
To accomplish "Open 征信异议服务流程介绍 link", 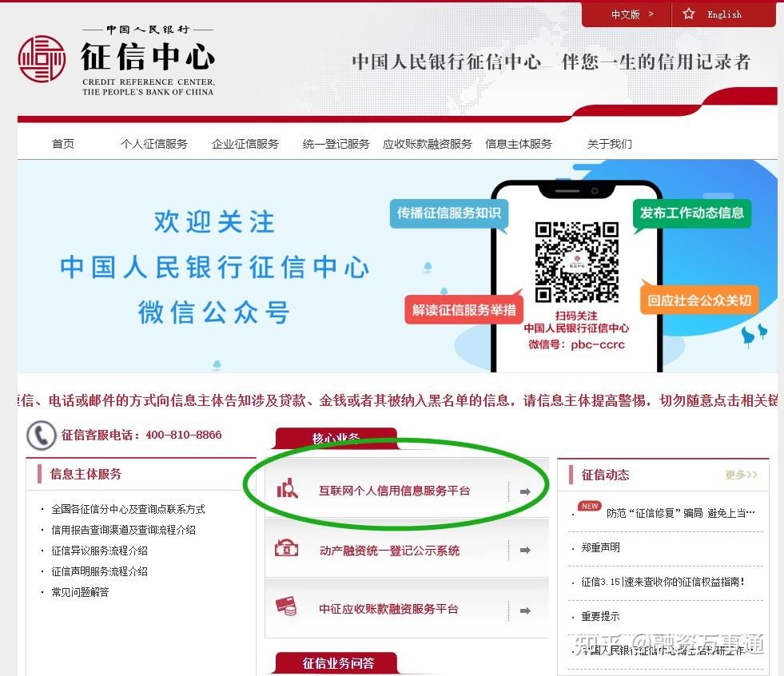I will coord(99,551).
